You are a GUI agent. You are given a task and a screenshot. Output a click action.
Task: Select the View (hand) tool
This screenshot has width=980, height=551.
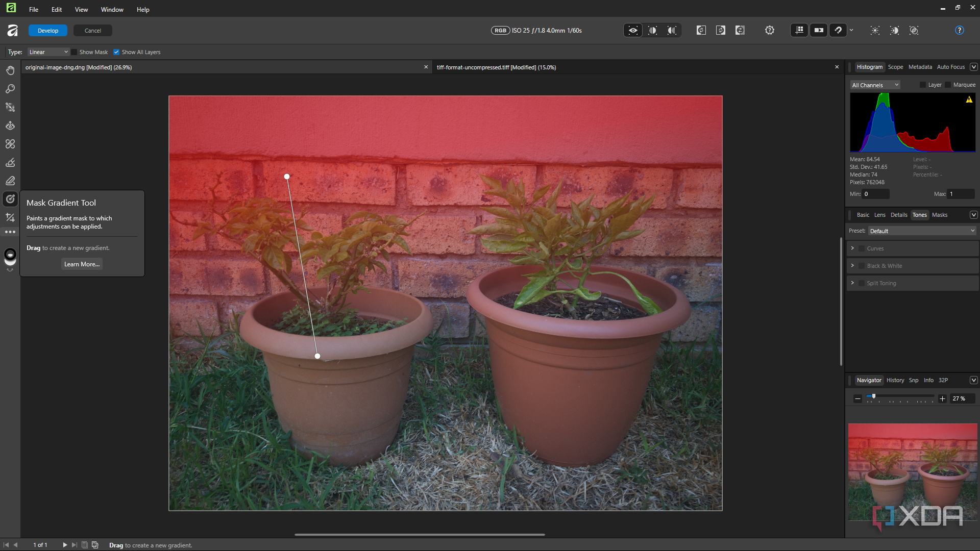[10, 70]
